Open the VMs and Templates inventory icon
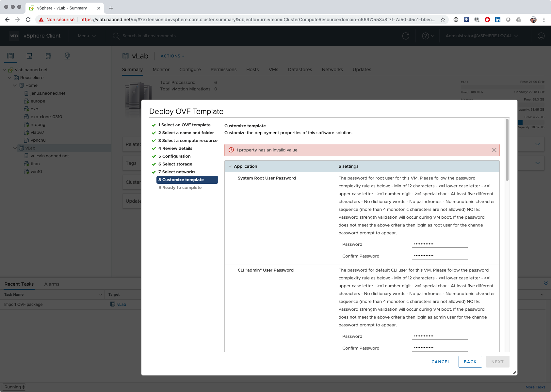This screenshot has height=392, width=551. coord(29,56)
